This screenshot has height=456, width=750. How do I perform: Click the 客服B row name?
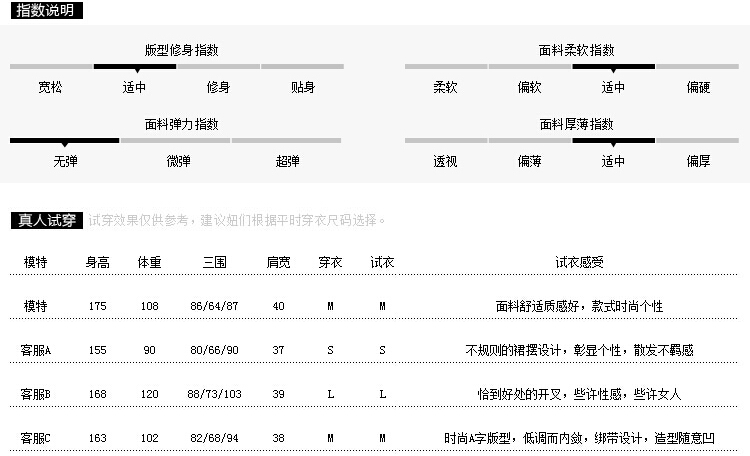tap(35, 394)
